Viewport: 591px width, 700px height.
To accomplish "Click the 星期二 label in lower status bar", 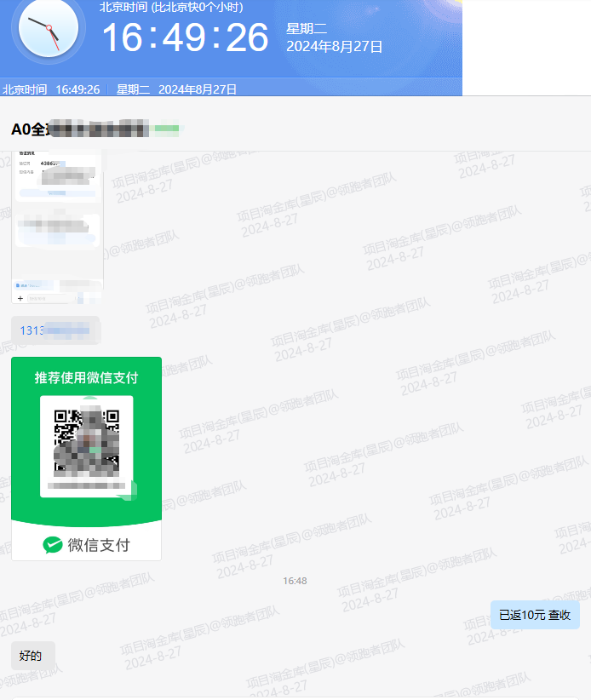I will (133, 89).
